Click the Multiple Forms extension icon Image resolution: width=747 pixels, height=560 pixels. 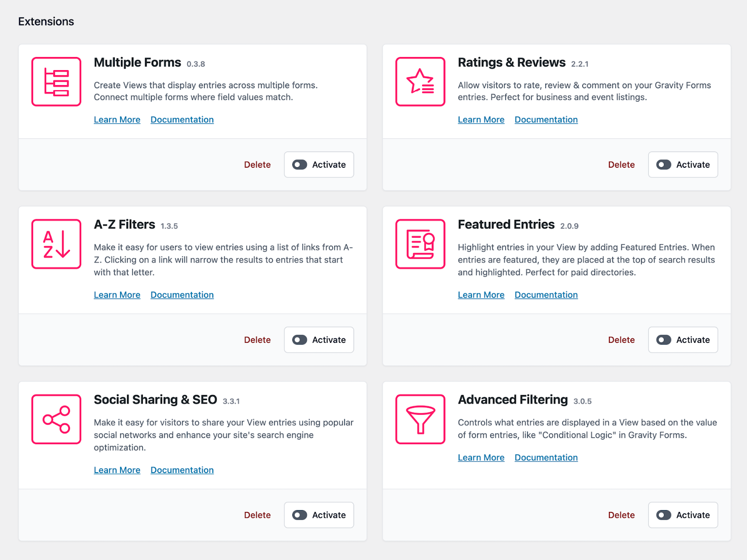pyautogui.click(x=56, y=82)
